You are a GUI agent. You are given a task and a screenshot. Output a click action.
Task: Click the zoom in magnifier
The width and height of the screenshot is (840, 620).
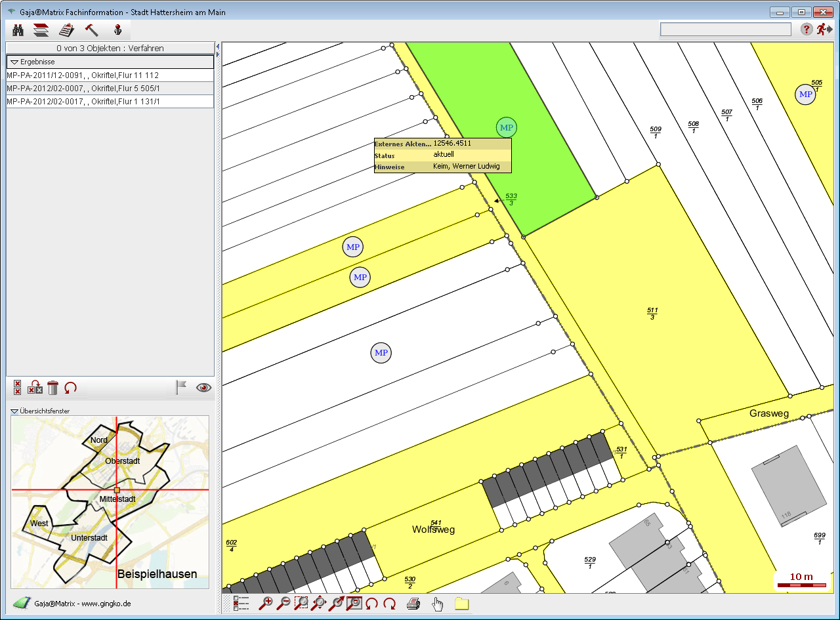[266, 604]
